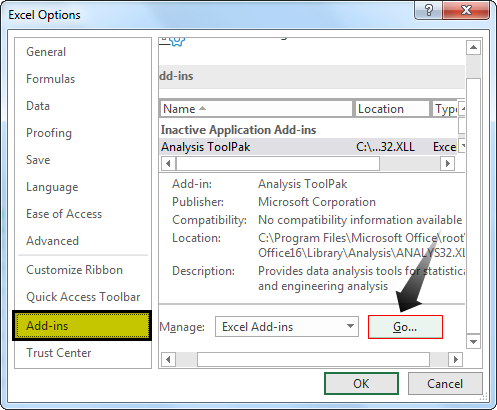This screenshot has height=410, width=497.
Task: Click the Cancel button
Action: [445, 384]
